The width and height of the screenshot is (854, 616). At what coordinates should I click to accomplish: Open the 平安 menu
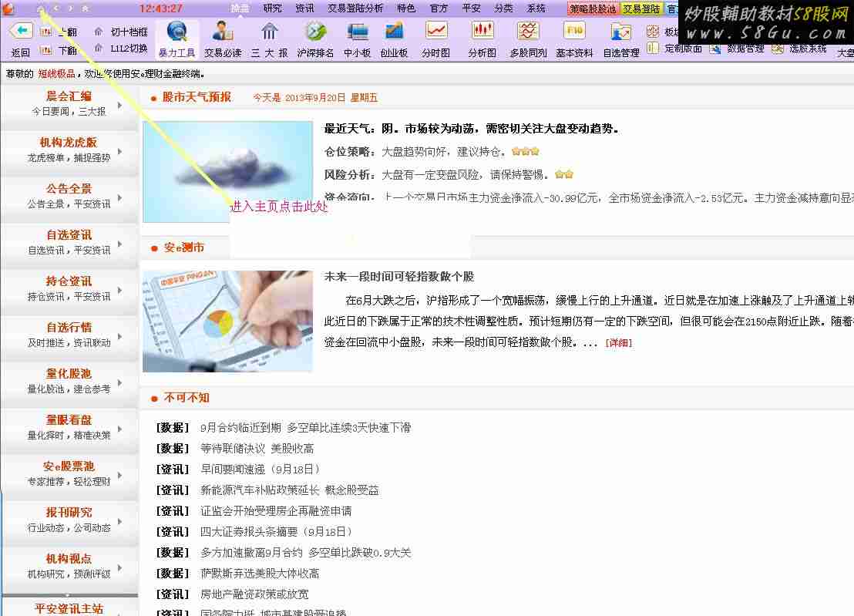[x=471, y=8]
